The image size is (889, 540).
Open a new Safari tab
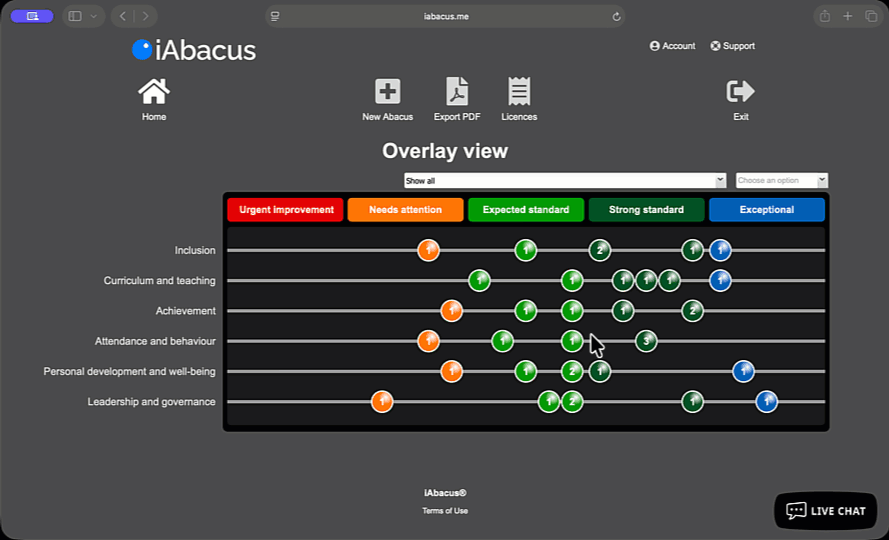tap(848, 16)
